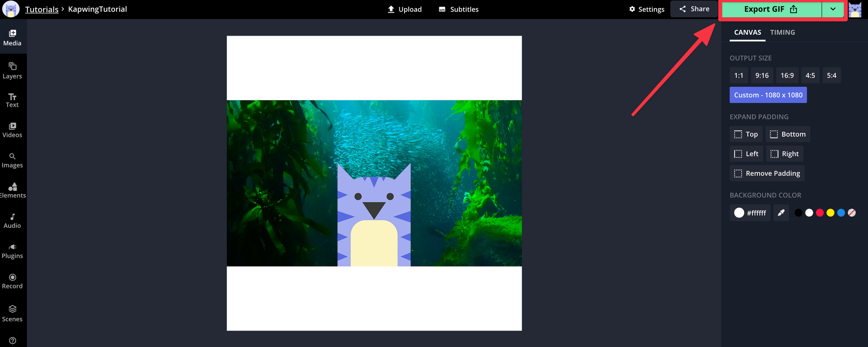
Task: Open the Layers panel
Action: (12, 71)
